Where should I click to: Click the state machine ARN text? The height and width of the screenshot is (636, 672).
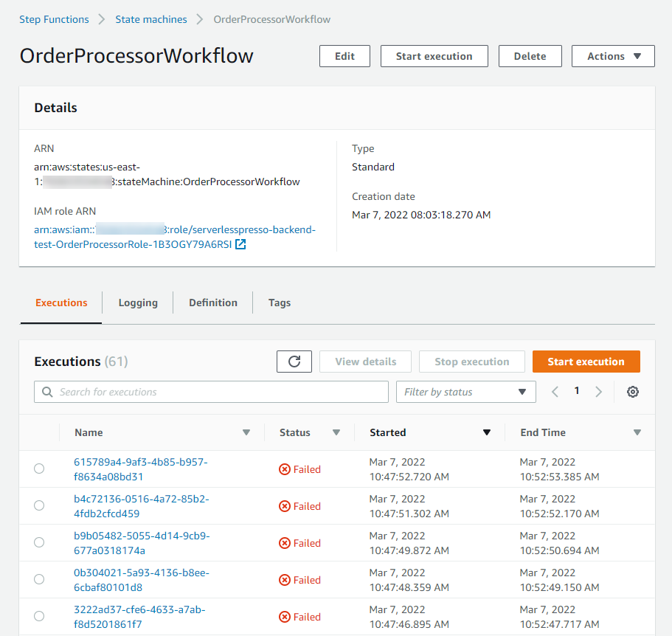(167, 174)
